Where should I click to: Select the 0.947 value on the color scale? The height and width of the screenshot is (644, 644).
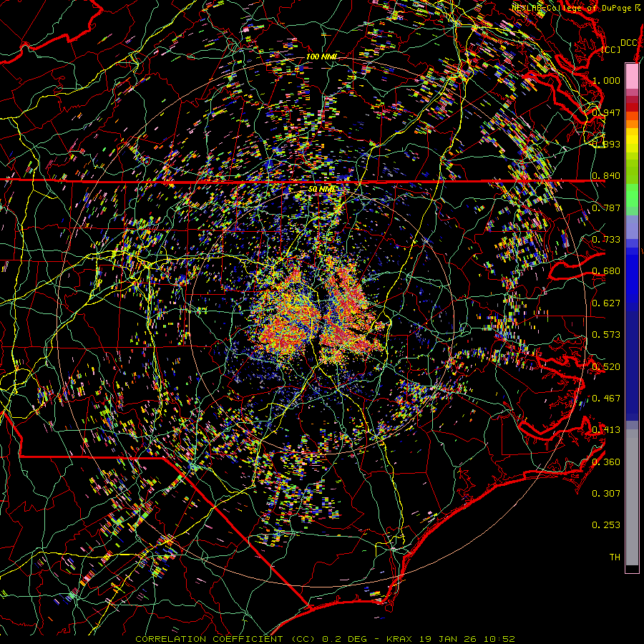[x=606, y=112]
